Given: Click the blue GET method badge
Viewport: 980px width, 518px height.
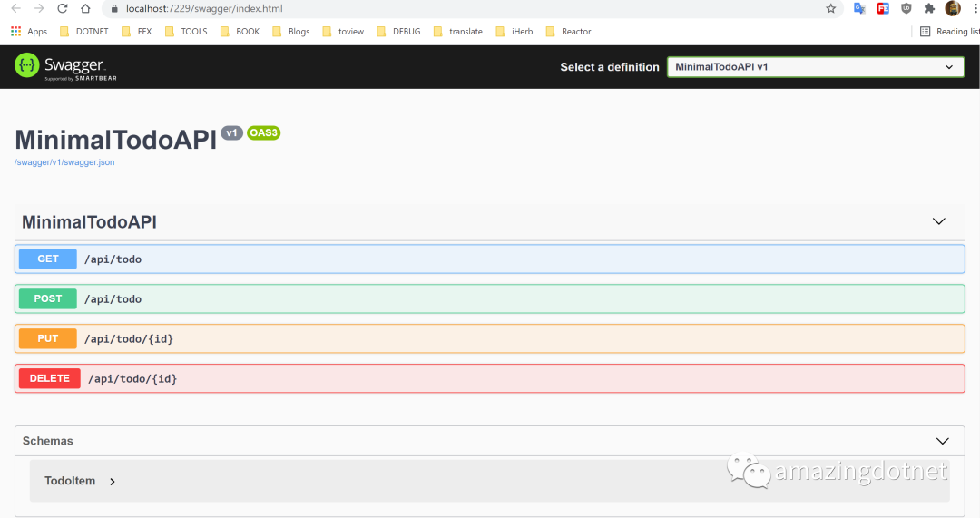Looking at the screenshot, I should 48,259.
